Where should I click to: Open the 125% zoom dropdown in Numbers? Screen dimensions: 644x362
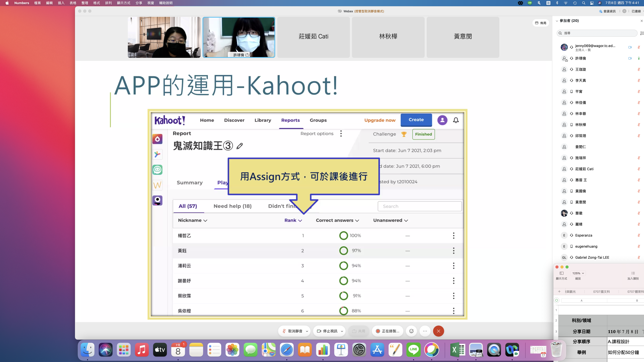[578, 273]
